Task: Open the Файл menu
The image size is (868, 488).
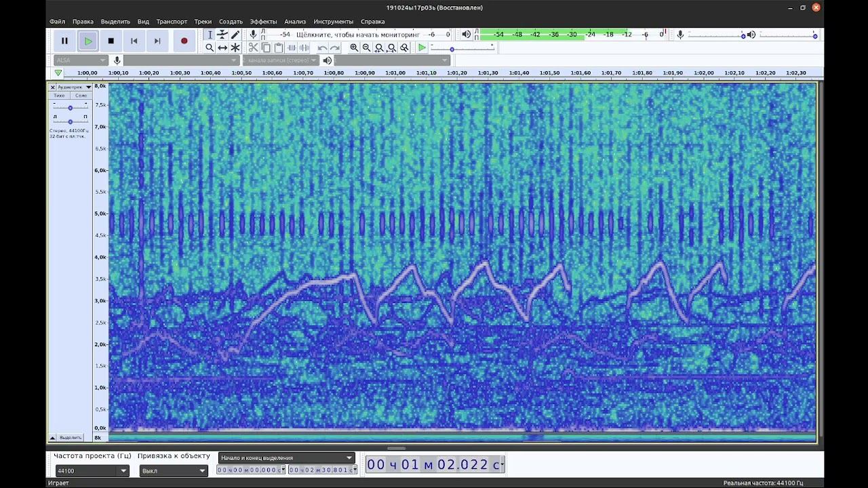Action: (57, 22)
